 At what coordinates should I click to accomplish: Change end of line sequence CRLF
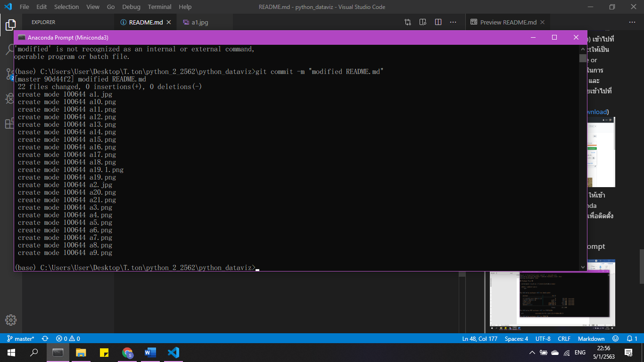tap(564, 338)
